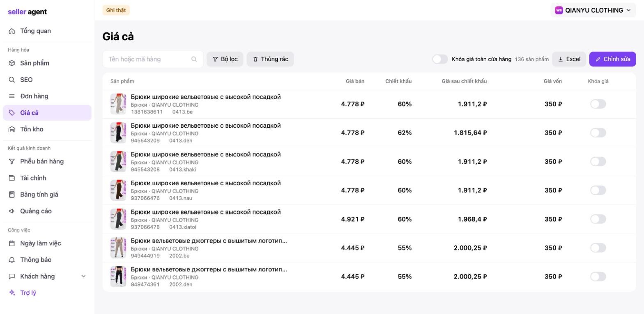644x314 pixels.
Task: Sort by the Chiết khấu column header
Action: pos(398,81)
